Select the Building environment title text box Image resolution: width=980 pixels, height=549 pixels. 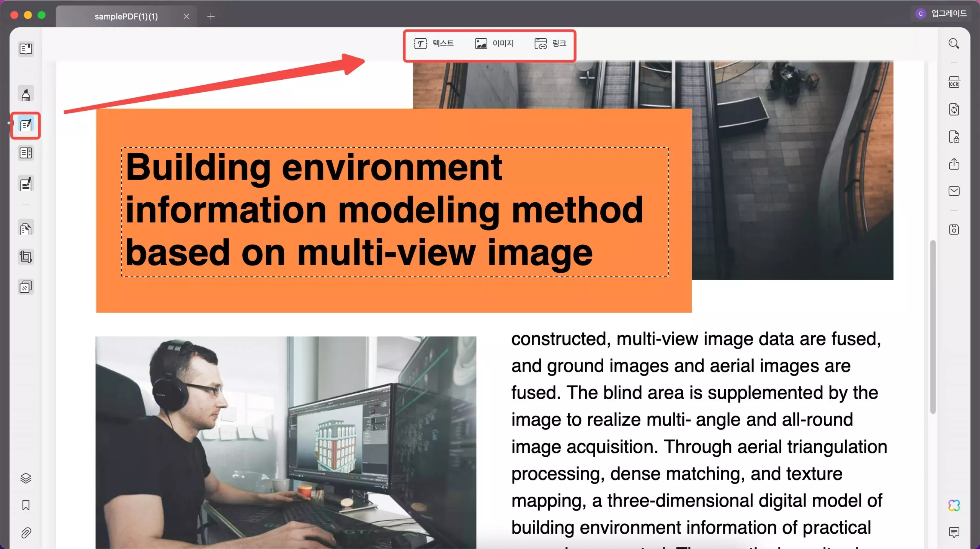pyautogui.click(x=395, y=212)
